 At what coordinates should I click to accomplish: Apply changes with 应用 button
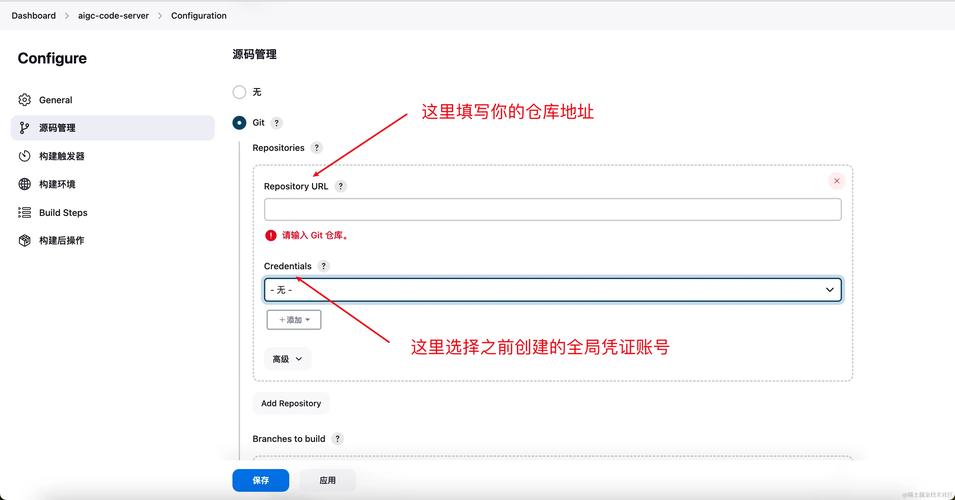[x=328, y=481]
